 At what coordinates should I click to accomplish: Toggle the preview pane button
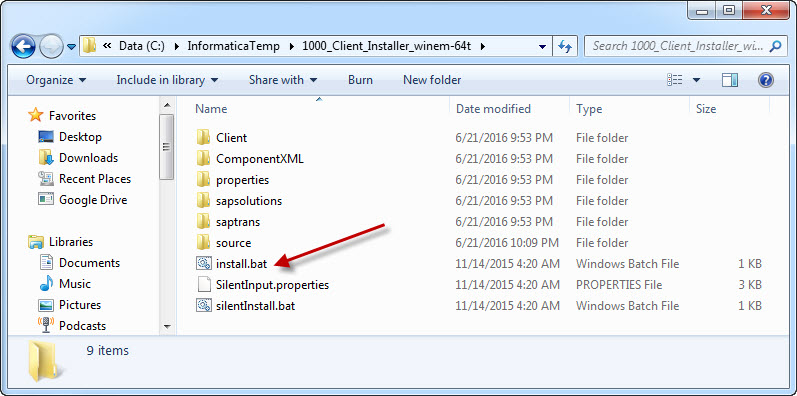730,80
